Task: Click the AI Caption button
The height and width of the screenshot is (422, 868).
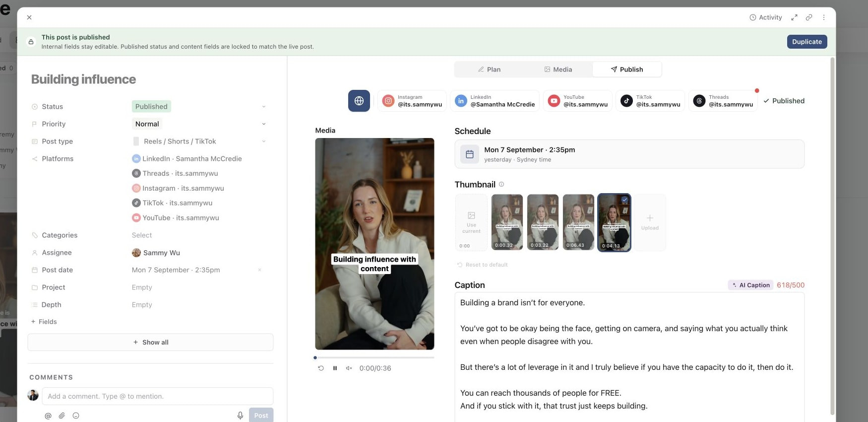Action: tap(750, 285)
